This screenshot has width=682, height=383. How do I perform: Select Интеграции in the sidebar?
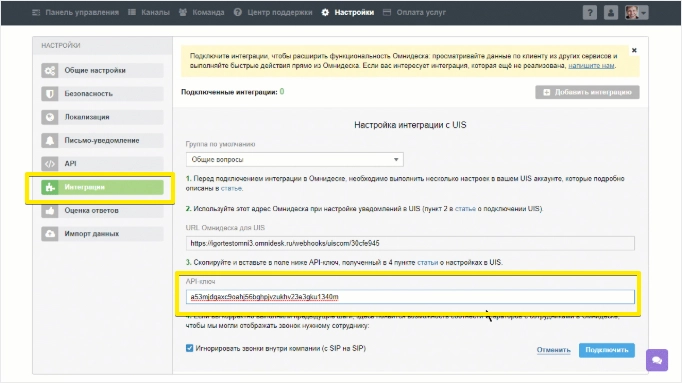point(102,187)
